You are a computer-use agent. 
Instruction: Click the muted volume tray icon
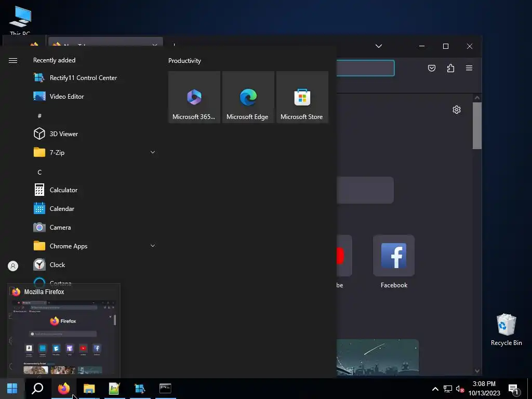(x=460, y=389)
